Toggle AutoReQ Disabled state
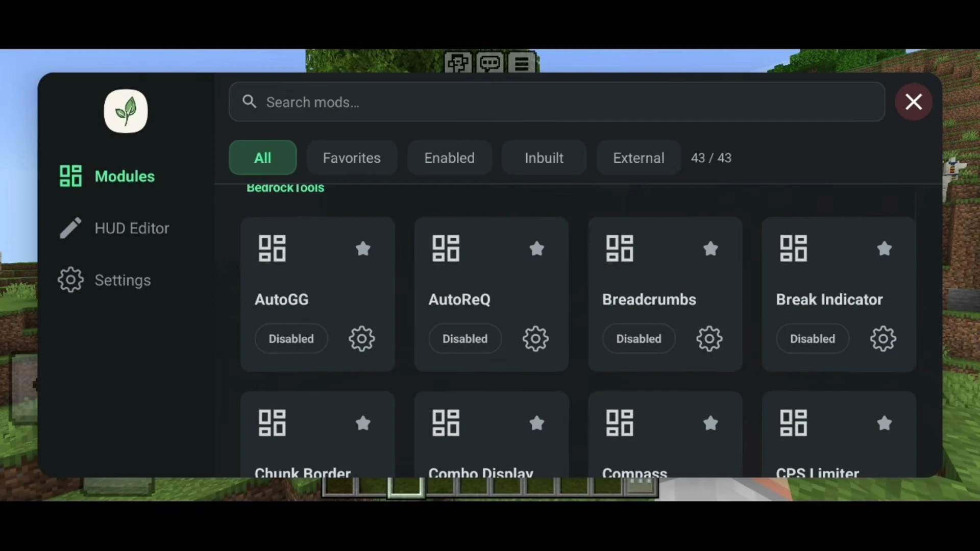 tap(465, 339)
